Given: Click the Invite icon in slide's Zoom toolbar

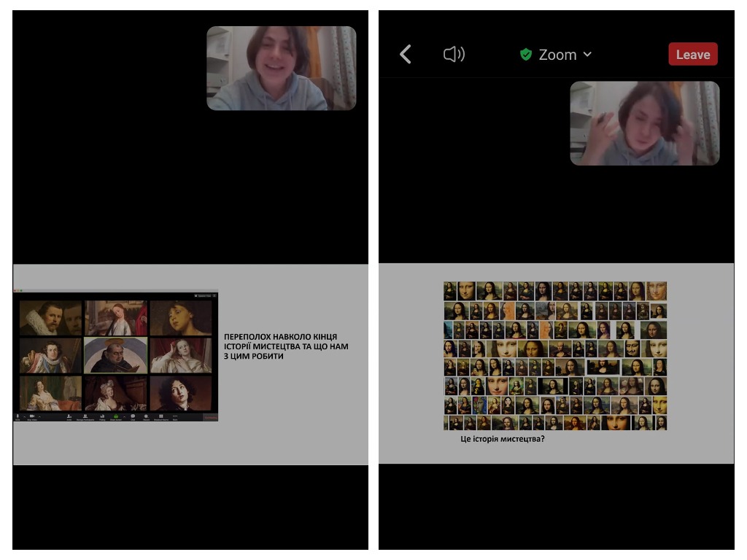Looking at the screenshot, I should pos(69,416).
